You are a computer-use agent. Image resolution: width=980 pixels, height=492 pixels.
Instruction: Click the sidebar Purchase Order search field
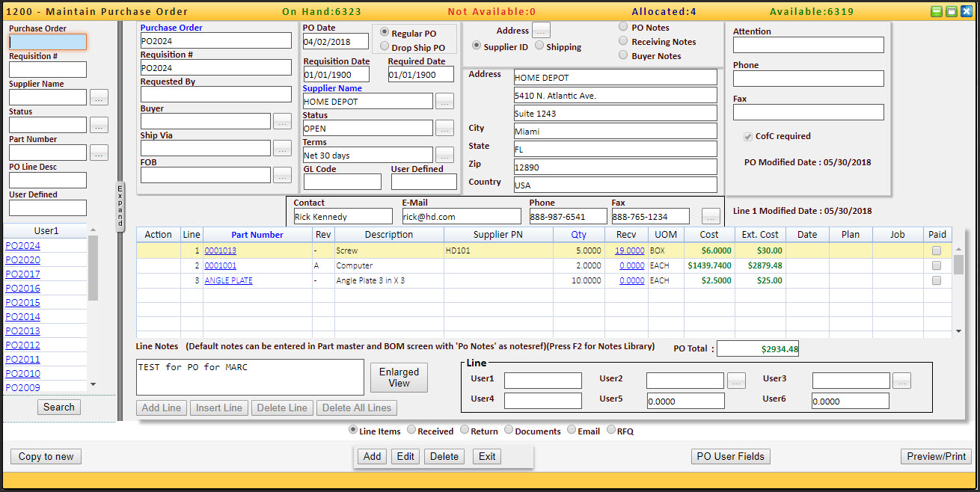pos(48,42)
